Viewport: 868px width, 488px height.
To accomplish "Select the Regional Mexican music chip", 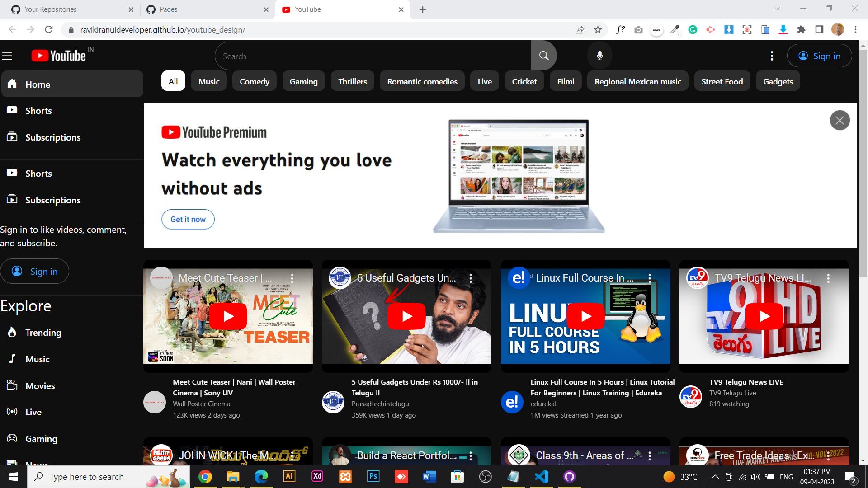I will (x=638, y=81).
